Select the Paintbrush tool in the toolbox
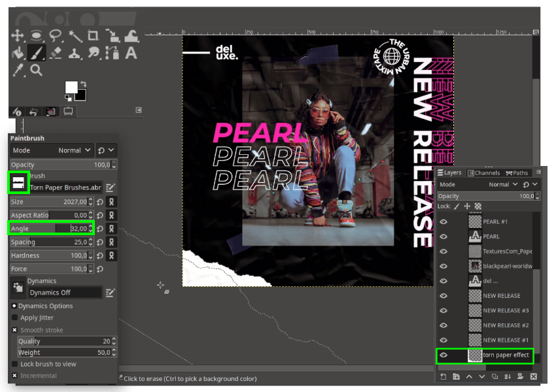The width and height of the screenshot is (556, 392). [x=36, y=53]
